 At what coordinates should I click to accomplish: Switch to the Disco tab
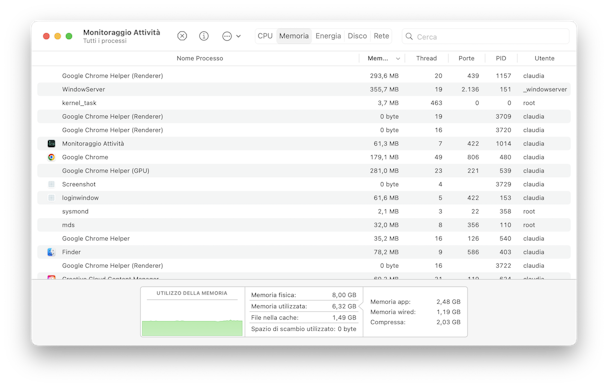[x=357, y=36]
